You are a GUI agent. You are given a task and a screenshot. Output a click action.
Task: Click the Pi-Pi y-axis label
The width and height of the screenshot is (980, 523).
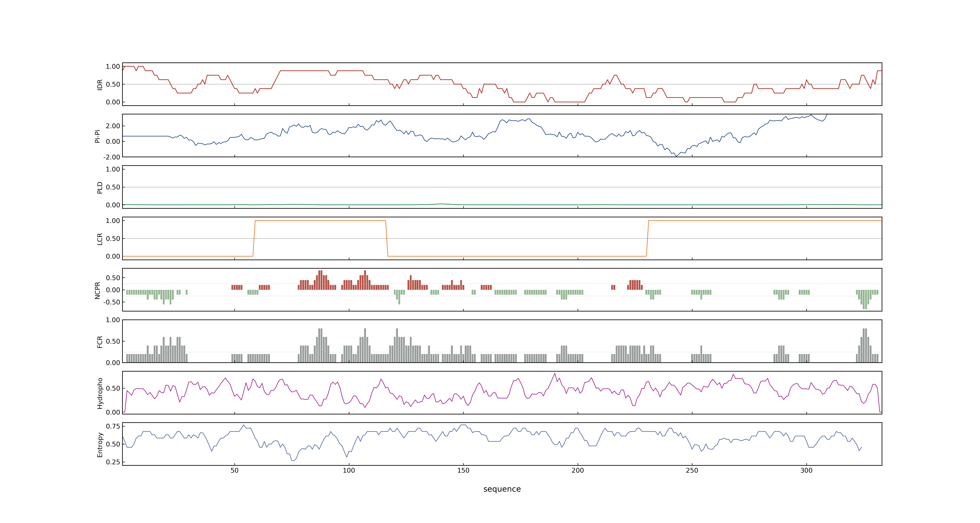97,136
